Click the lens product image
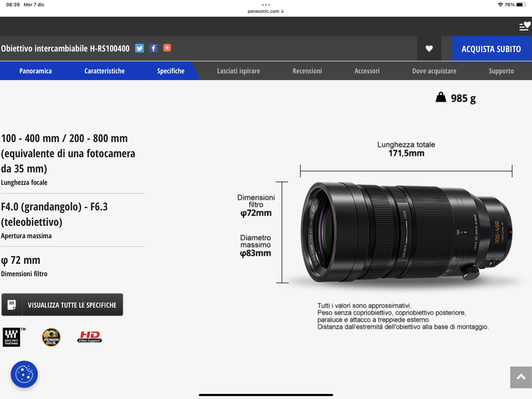 coord(406,232)
